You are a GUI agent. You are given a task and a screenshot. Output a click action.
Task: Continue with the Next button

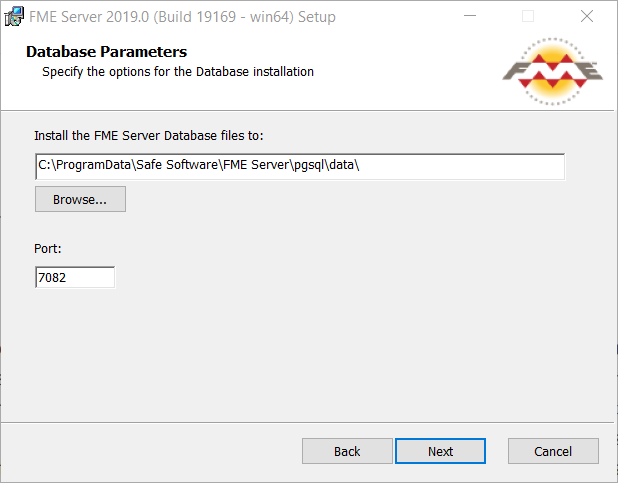[440, 451]
